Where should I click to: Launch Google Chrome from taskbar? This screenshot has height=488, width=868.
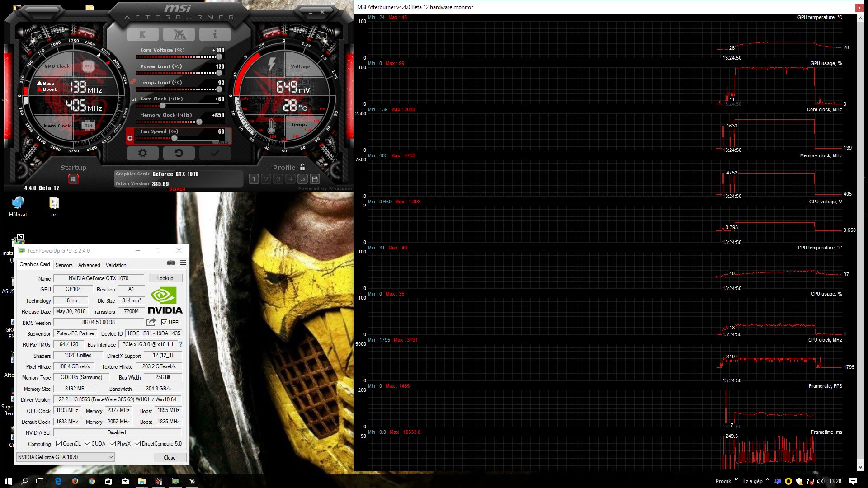tap(92, 481)
